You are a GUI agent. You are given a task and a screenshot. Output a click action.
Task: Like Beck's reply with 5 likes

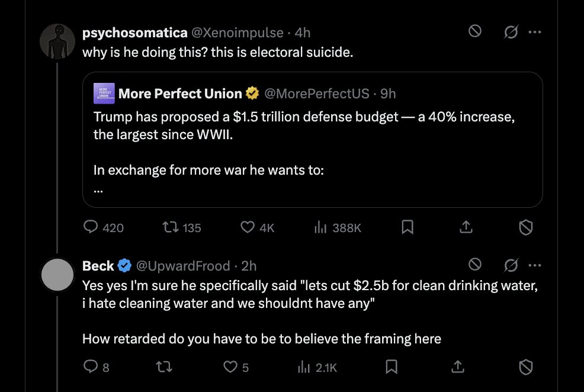230,368
